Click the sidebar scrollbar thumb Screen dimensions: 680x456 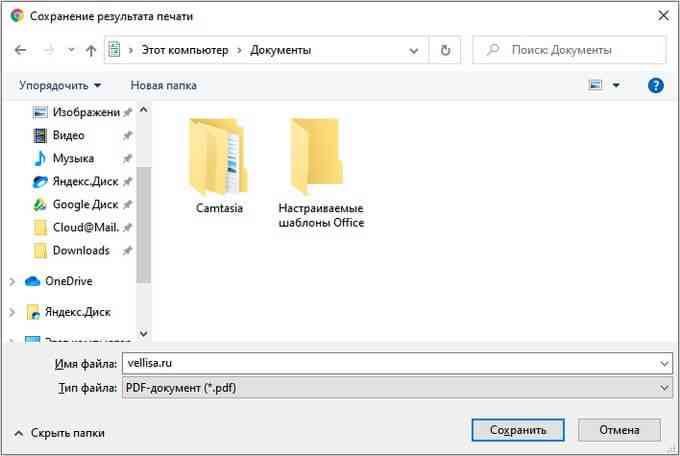point(144,225)
